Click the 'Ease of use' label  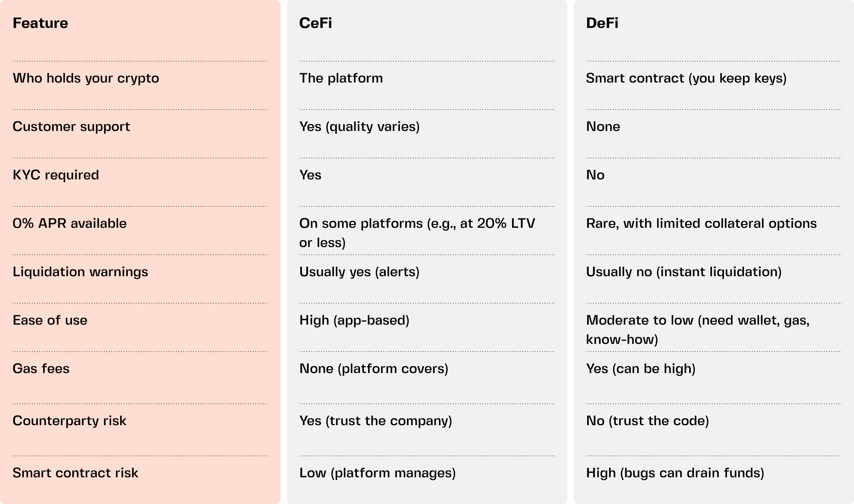click(x=50, y=320)
